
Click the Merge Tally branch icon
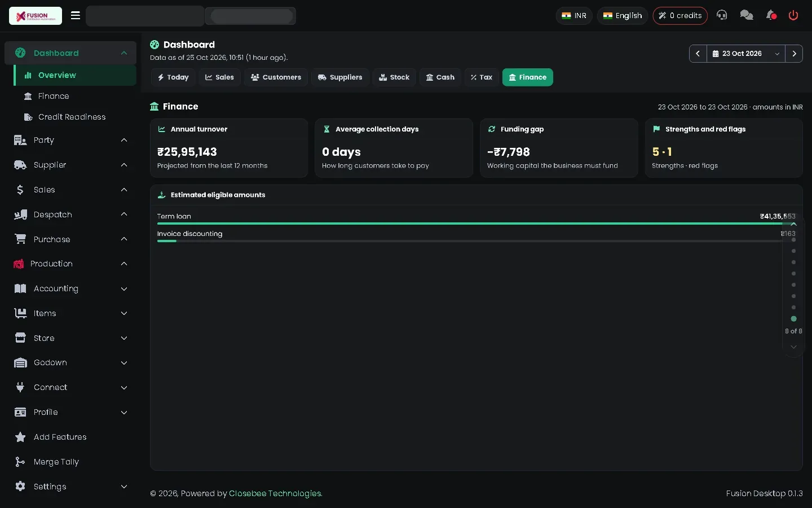click(20, 462)
